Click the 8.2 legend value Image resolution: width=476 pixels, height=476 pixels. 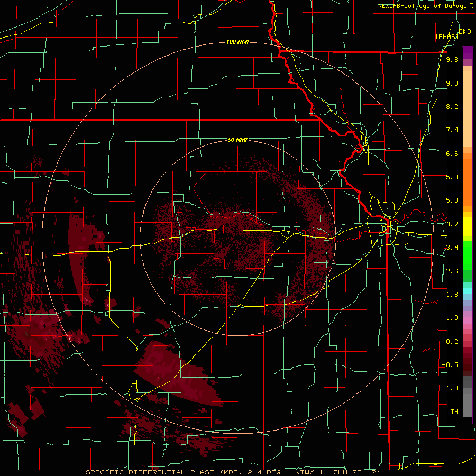point(452,106)
